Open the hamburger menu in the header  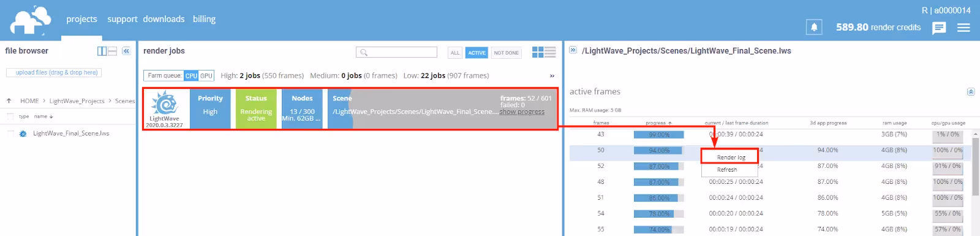point(963,28)
